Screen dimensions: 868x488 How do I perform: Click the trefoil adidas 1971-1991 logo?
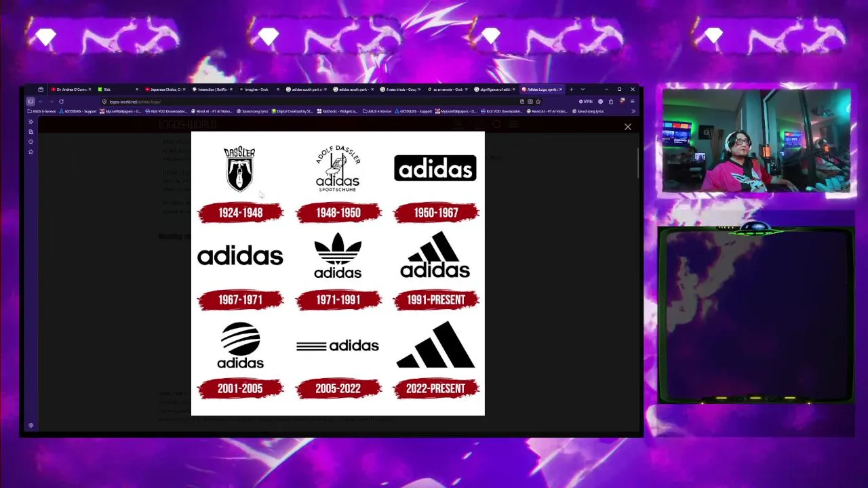[x=338, y=255]
